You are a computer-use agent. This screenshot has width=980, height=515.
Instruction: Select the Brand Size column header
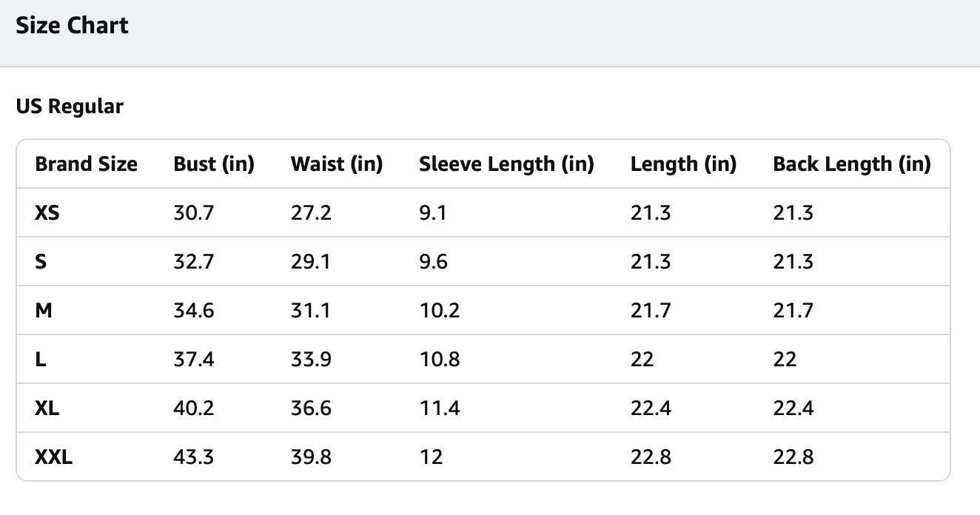(x=86, y=164)
